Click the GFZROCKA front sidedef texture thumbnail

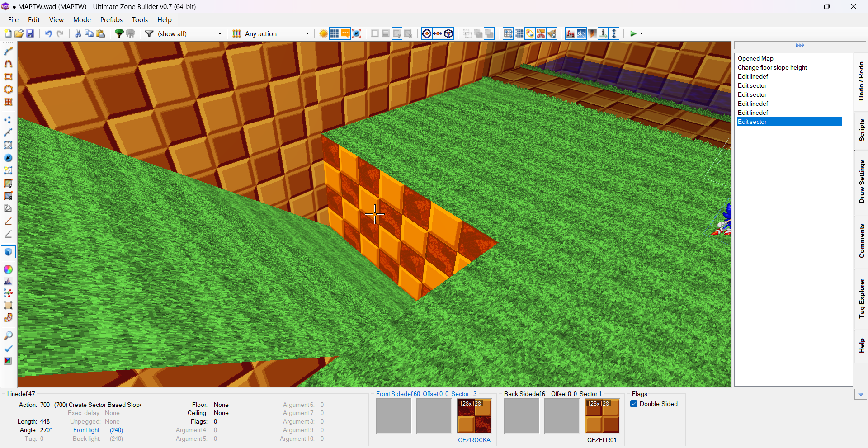click(474, 416)
